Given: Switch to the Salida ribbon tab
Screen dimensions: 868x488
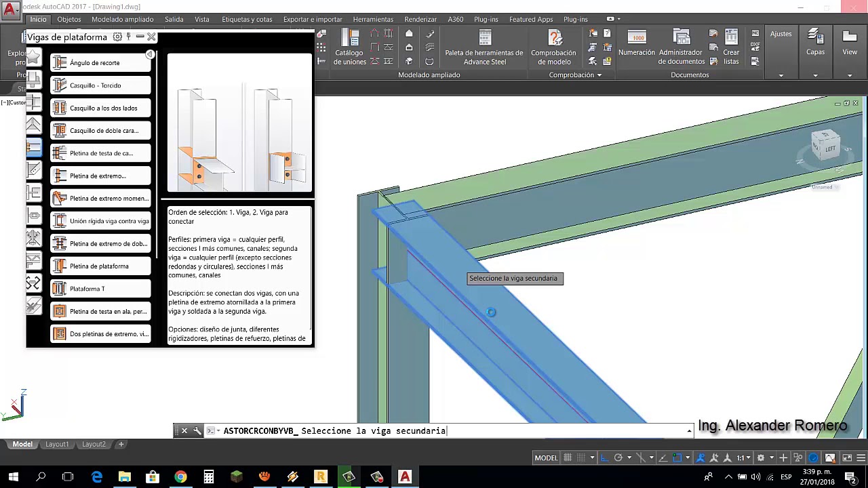Looking at the screenshot, I should tap(174, 19).
